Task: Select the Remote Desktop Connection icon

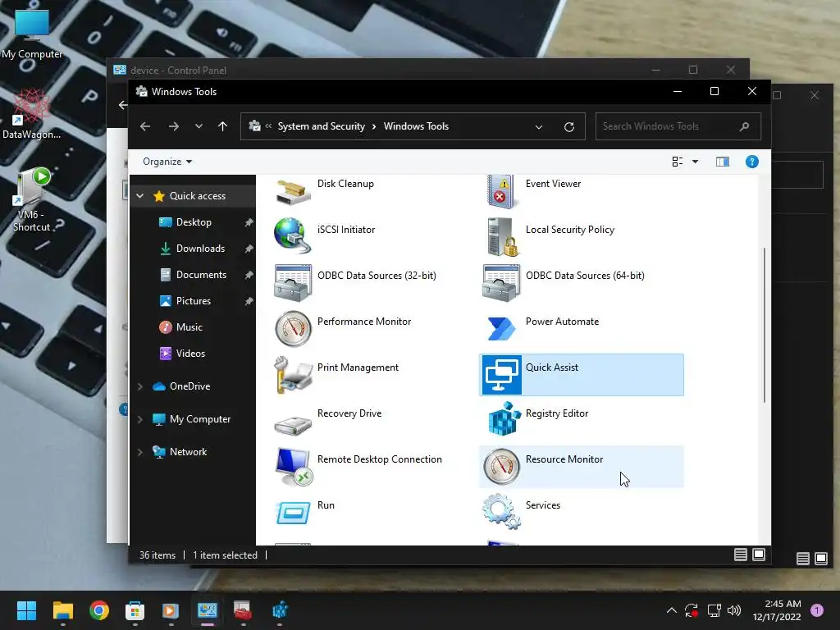Action: coord(293,467)
